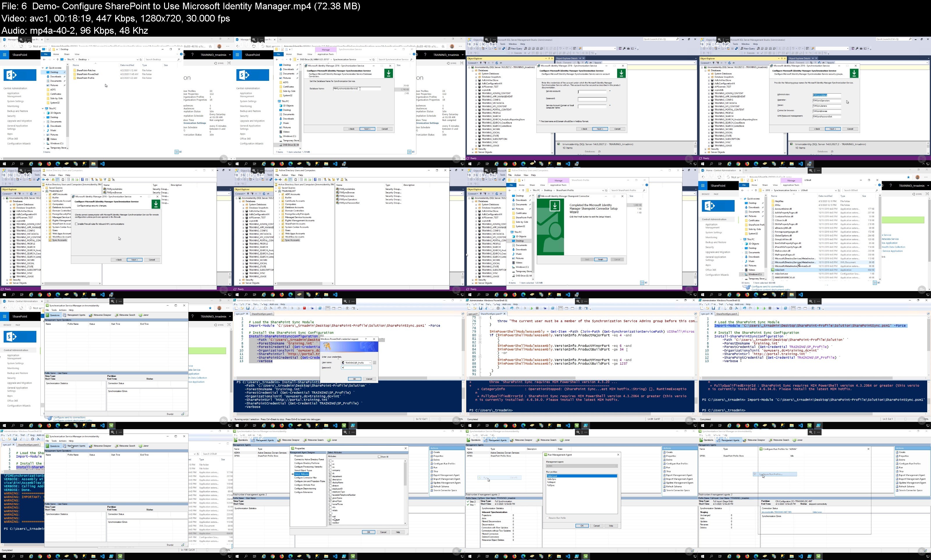The height and width of the screenshot is (560, 931).
Task: Close the Properties dialog with its X
Action: 406,448
